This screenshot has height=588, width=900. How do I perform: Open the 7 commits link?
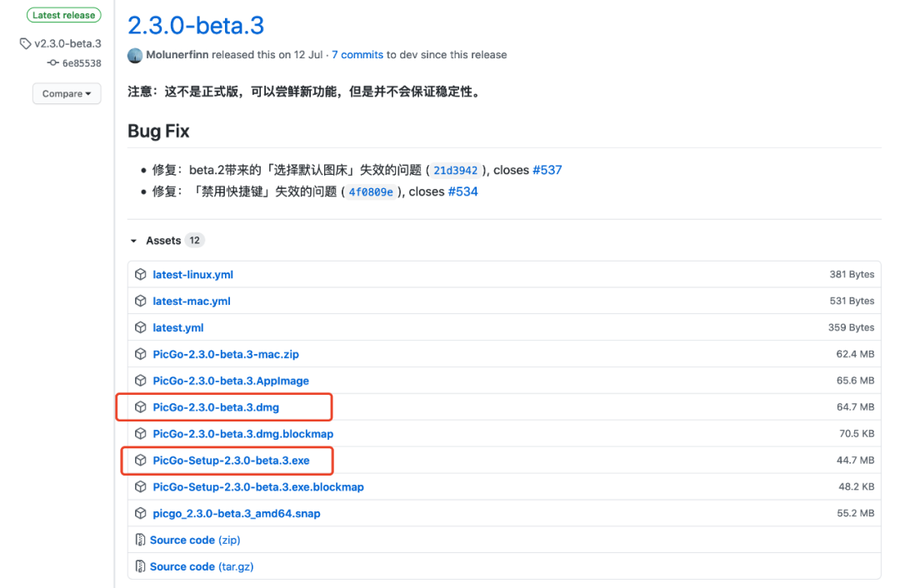tap(357, 55)
